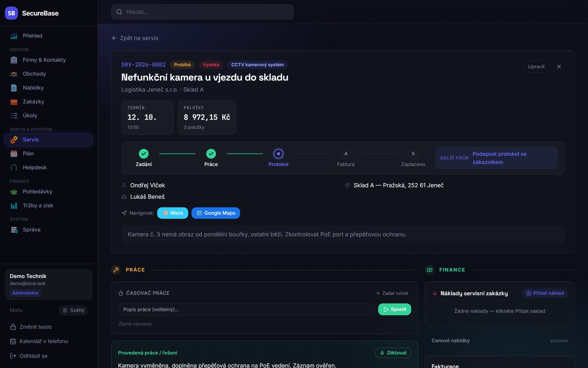Navigate with Google Maps
The height and width of the screenshot is (368, 588).
[216, 213]
